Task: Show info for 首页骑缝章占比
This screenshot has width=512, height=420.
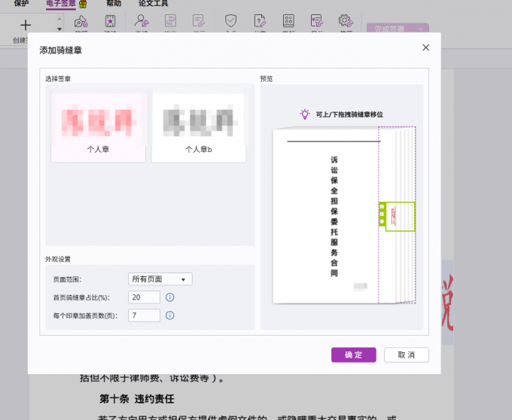Action: tap(170, 297)
